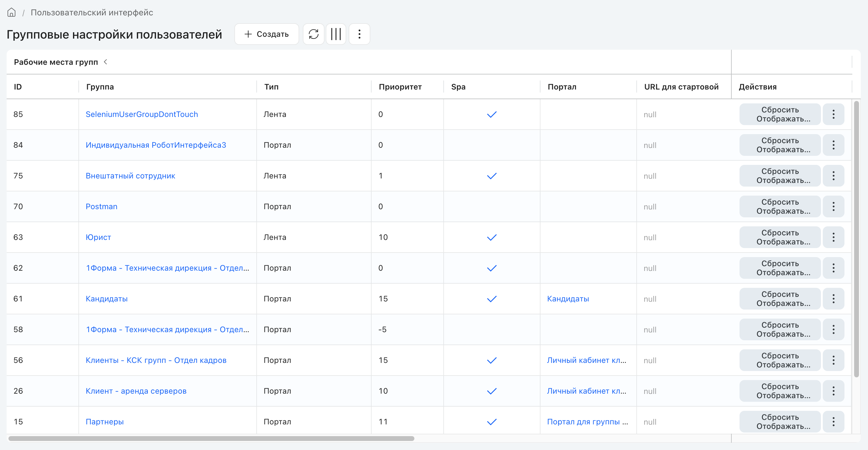Sort by the Приоритет column header
Screen dimensions: 868x450
[400, 87]
